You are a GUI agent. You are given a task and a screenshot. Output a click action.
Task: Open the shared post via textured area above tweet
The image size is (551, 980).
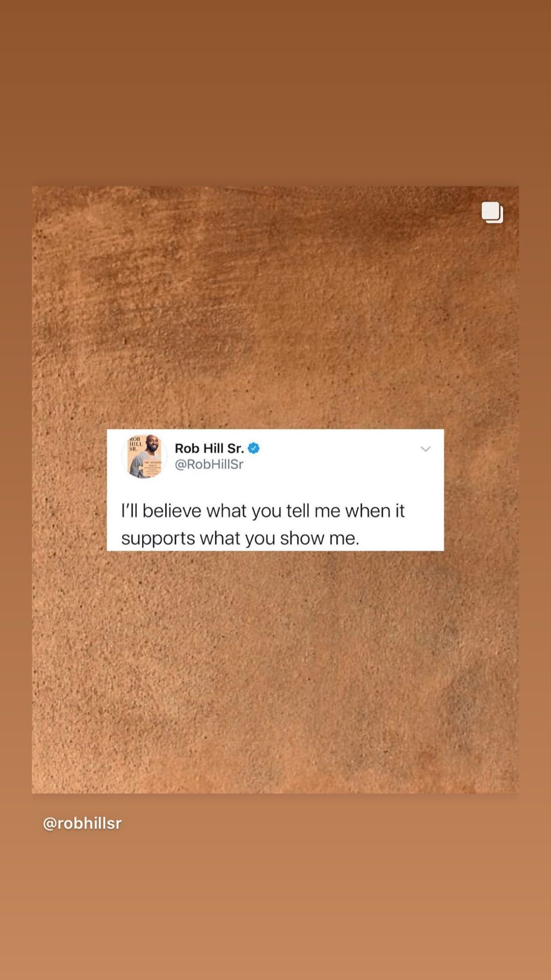tap(275, 307)
